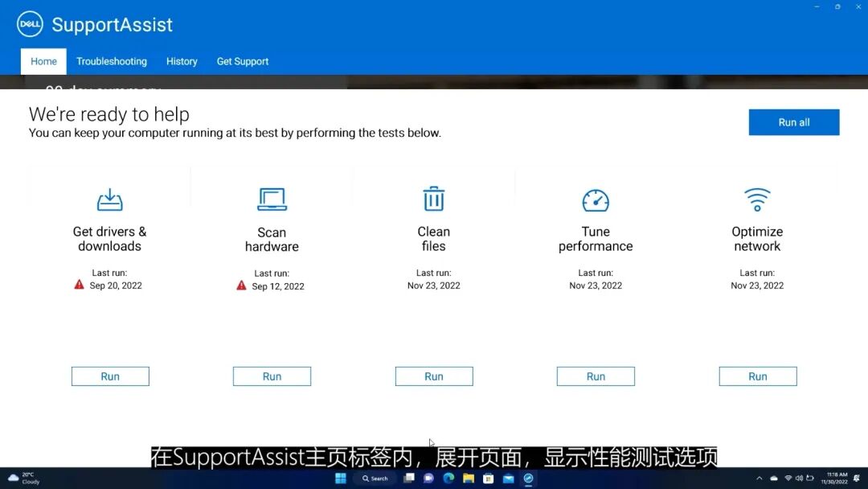Click the Tune performance gauge icon
Viewport: 868px width, 489px height.
coord(596,200)
